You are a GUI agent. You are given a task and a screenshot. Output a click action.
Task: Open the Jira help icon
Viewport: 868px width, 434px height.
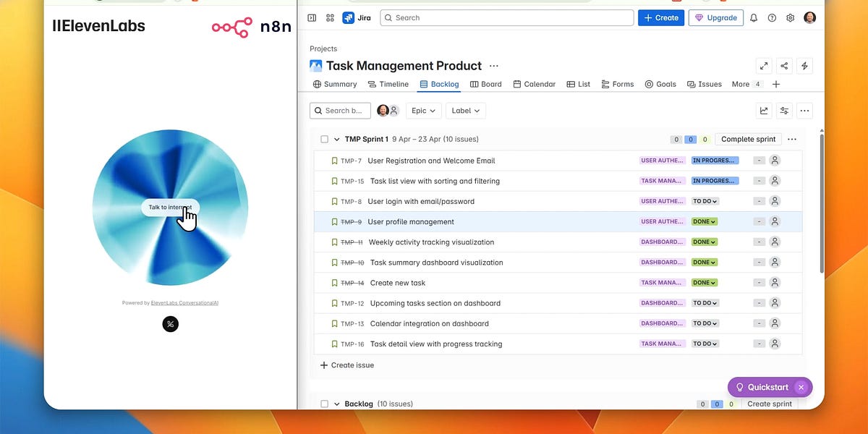[x=772, y=17]
